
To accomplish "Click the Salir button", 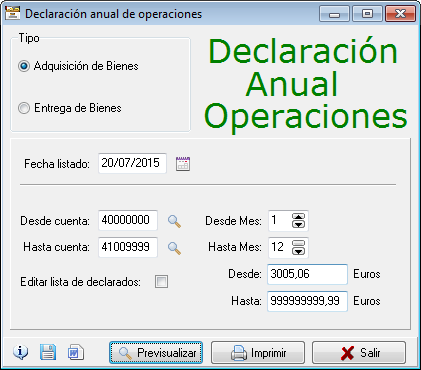I will (x=359, y=352).
